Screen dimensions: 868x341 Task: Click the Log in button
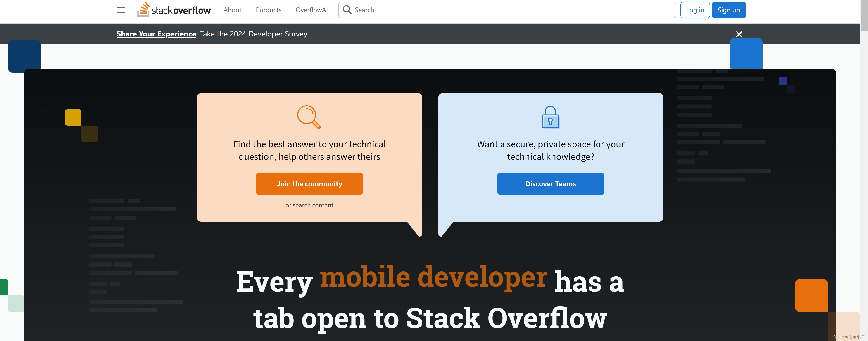695,10
